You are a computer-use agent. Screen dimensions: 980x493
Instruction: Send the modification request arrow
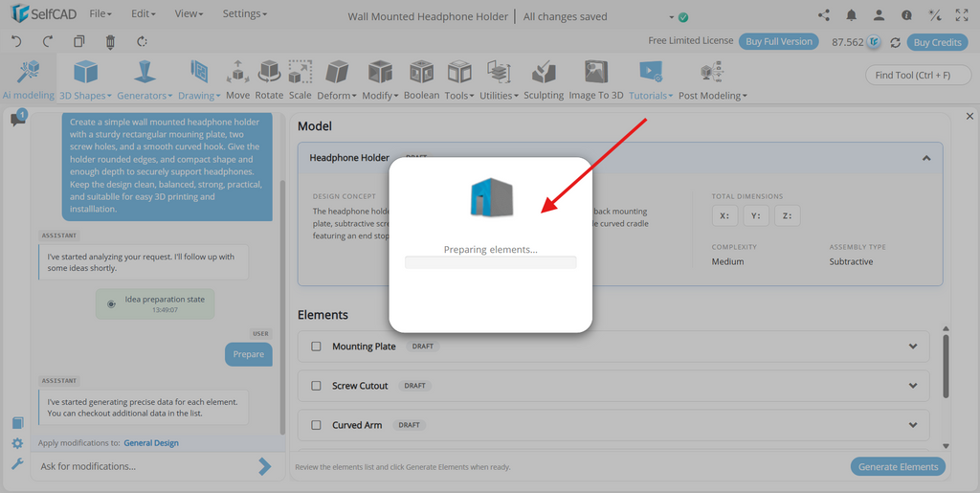265,466
